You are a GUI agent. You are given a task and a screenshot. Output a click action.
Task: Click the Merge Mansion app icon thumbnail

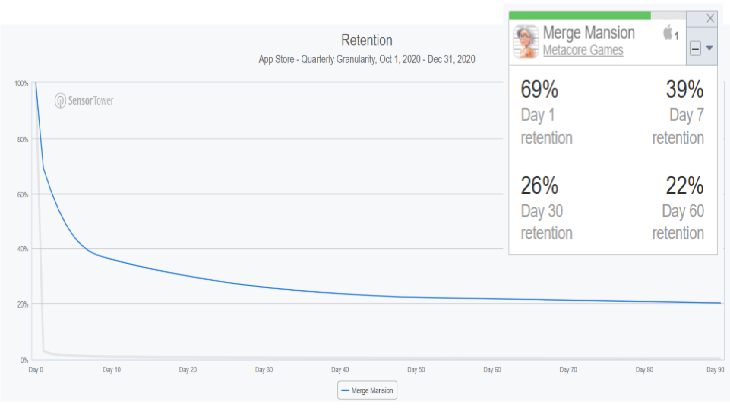pyautogui.click(x=525, y=42)
